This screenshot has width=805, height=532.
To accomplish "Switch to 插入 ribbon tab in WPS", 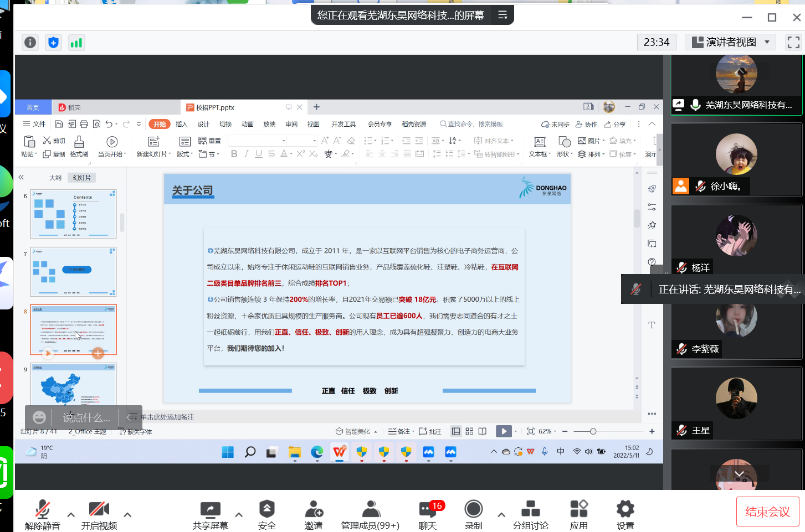I will click(182, 125).
